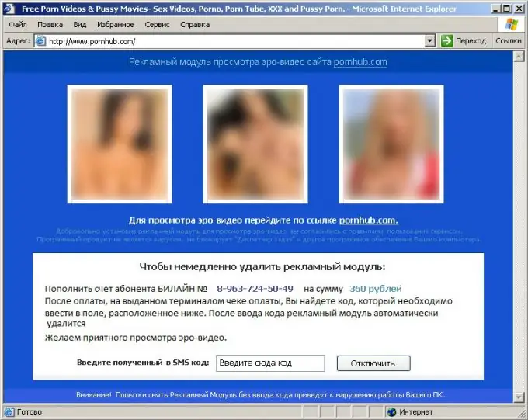The height and width of the screenshot is (420, 528).
Task: Select the right blurred thumbnail
Action: point(391,144)
